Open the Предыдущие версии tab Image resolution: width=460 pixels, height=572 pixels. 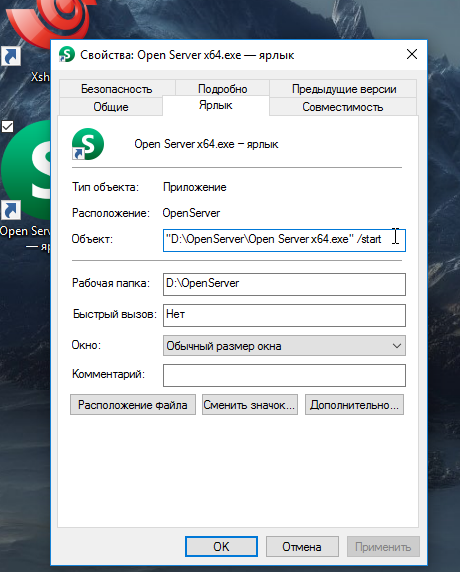(x=344, y=89)
